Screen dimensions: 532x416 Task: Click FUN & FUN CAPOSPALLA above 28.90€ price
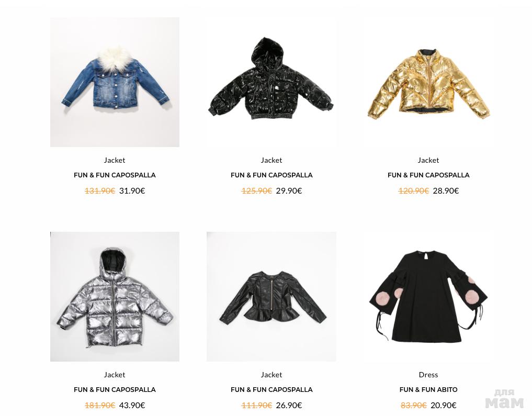[x=428, y=175]
